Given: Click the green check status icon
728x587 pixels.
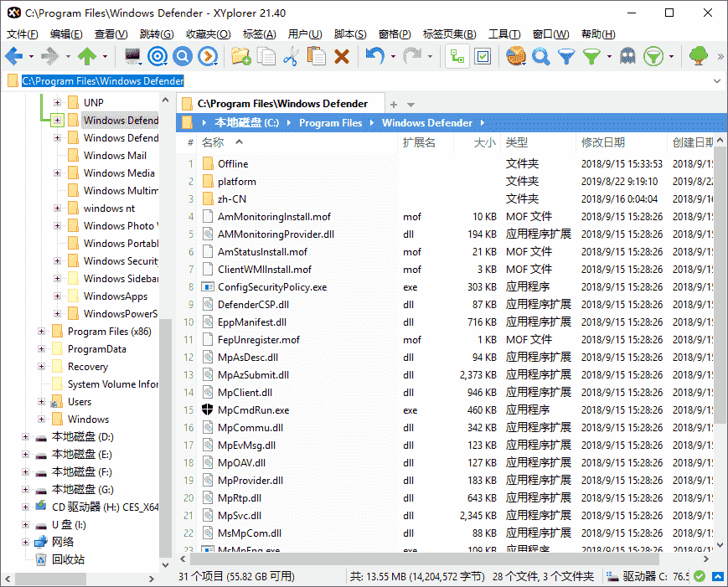Looking at the screenshot, I should click(700, 576).
